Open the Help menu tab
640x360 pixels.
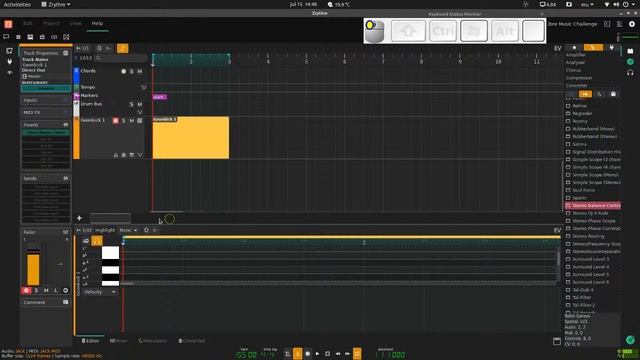(x=97, y=24)
